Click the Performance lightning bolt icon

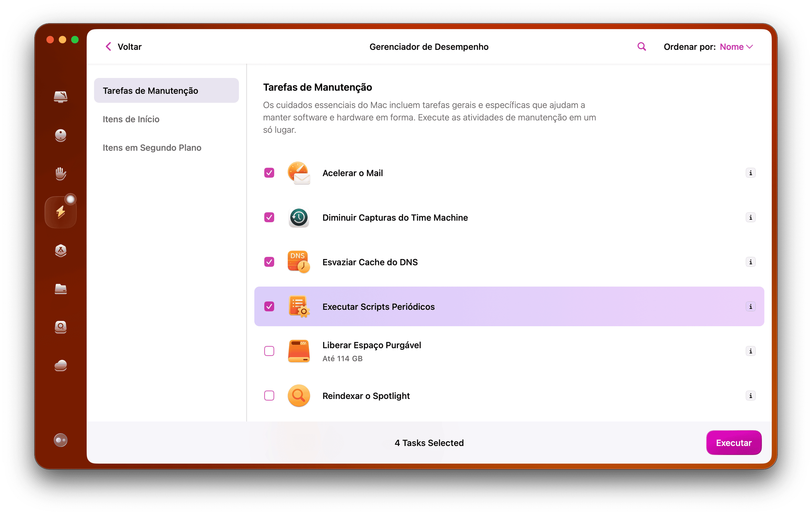pos(61,211)
